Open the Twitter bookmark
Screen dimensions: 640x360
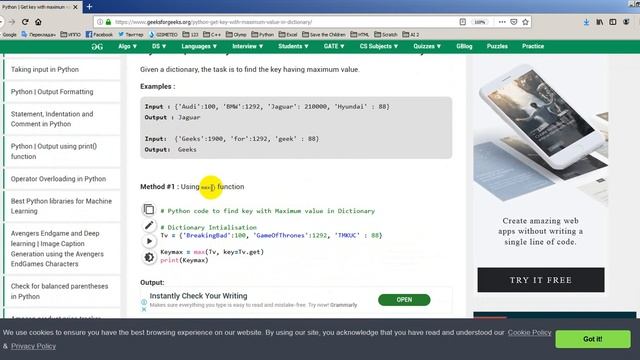(x=131, y=35)
